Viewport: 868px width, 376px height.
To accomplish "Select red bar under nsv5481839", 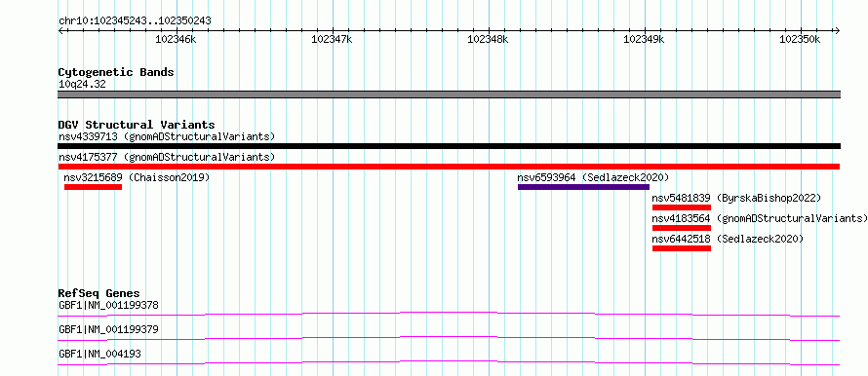I will click(x=682, y=207).
